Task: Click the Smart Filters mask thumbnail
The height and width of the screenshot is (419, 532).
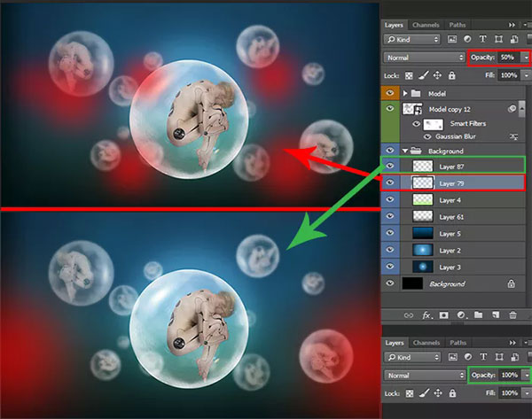Action: (x=434, y=124)
